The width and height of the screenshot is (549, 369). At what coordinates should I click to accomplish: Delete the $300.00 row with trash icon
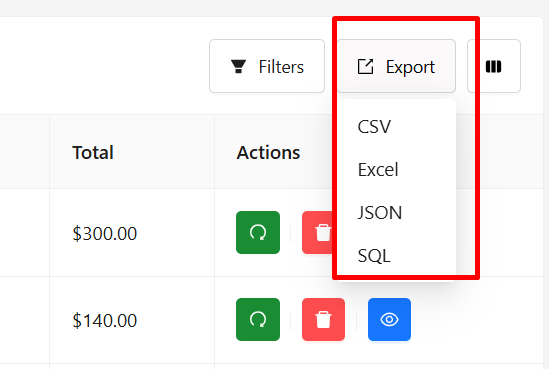(317, 232)
